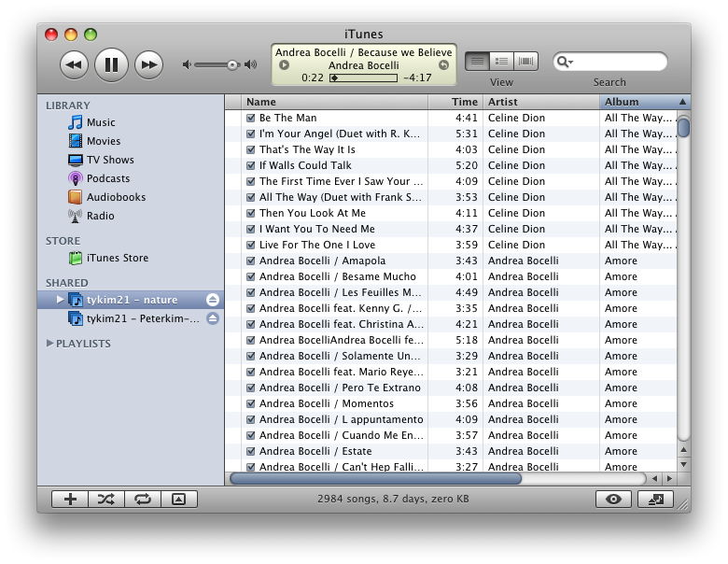Sort by Time column header
Image resolution: width=728 pixels, height=564 pixels.
point(455,102)
